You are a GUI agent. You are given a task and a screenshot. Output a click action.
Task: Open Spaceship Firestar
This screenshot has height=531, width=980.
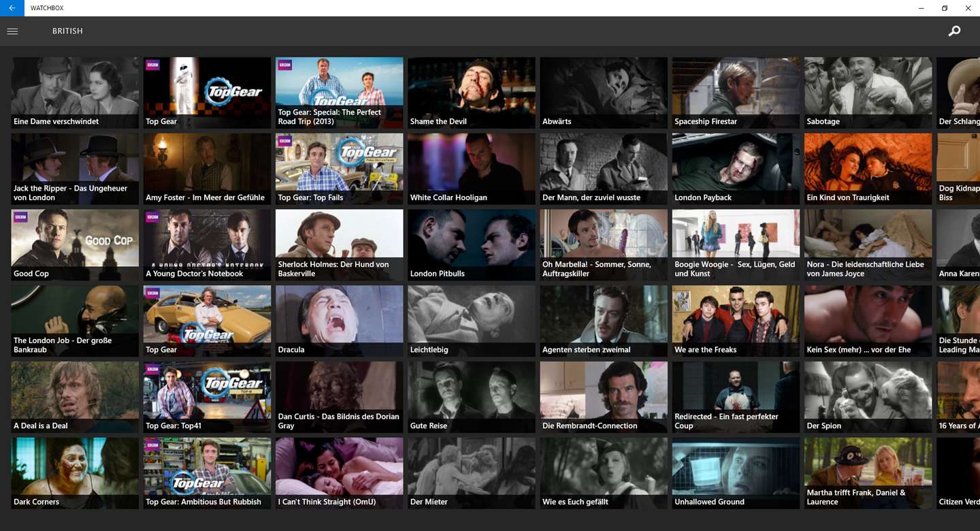pyautogui.click(x=736, y=93)
